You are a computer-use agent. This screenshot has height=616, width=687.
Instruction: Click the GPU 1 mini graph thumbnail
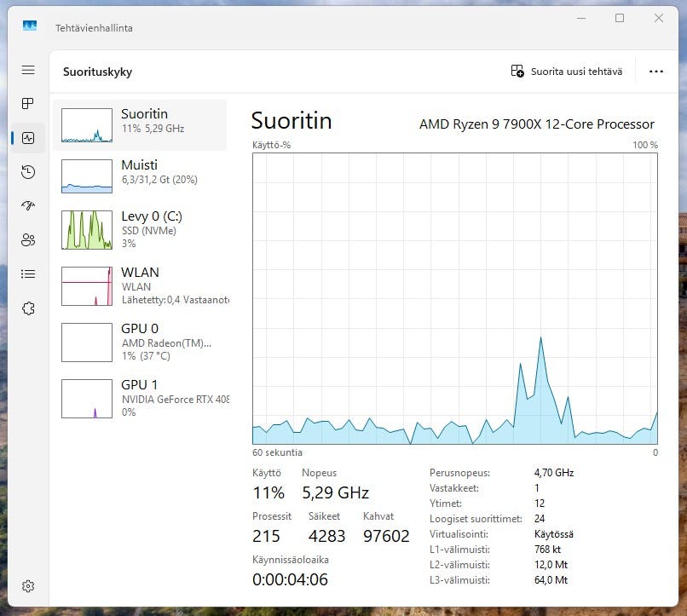(x=87, y=399)
